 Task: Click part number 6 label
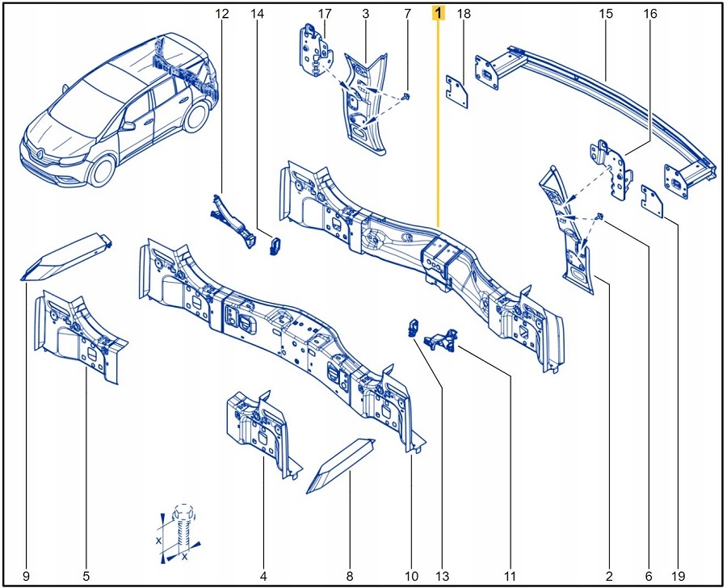(x=649, y=577)
